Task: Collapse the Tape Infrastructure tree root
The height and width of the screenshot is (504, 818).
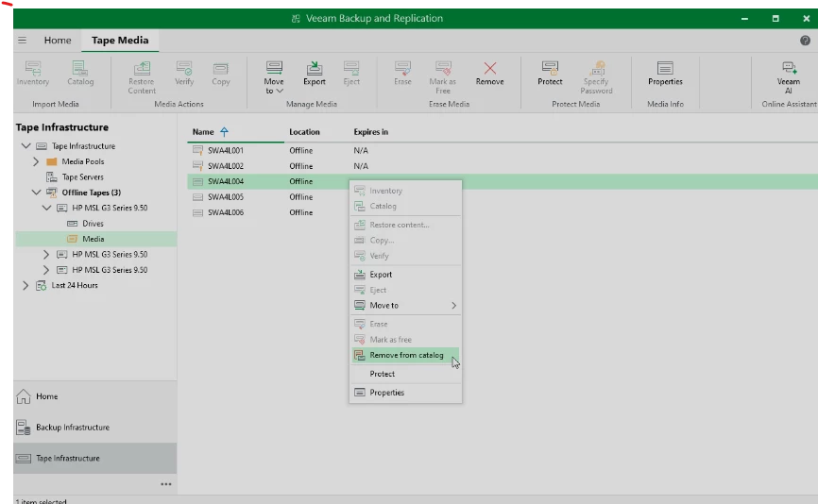Action: point(26,146)
